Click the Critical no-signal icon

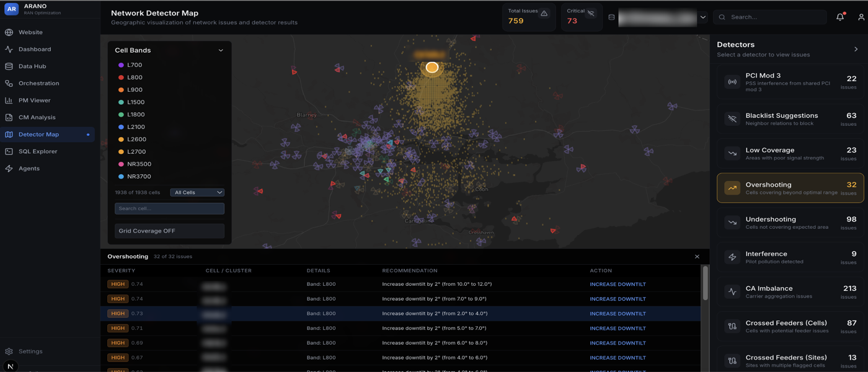591,13
